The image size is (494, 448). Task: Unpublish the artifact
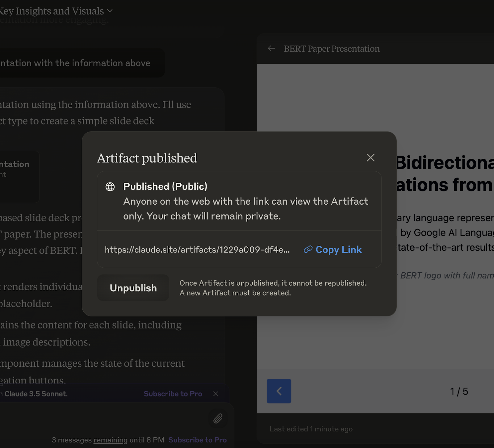133,288
